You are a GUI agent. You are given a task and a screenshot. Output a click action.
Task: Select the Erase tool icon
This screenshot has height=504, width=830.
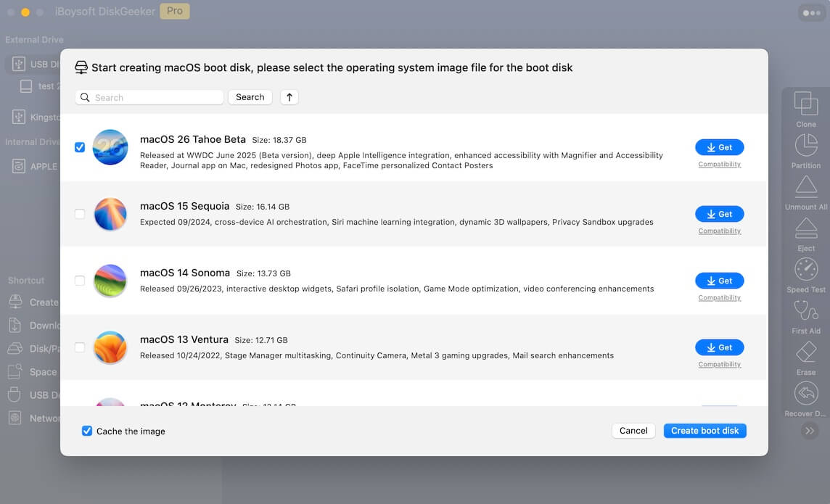click(x=806, y=352)
